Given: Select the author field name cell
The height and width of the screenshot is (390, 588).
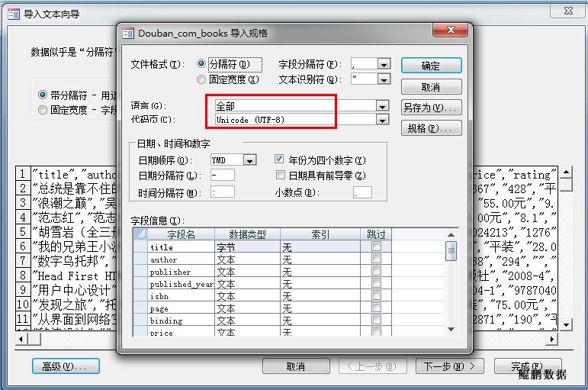Looking at the screenshot, I should point(181,259).
